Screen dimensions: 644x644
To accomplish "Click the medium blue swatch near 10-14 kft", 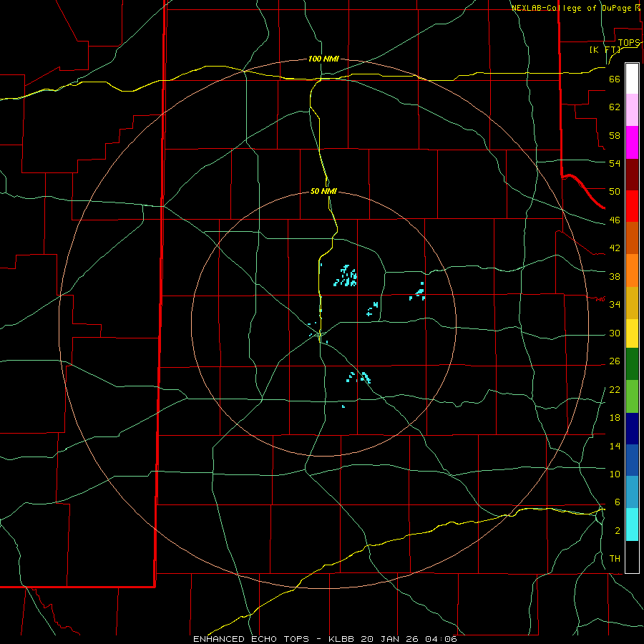I will click(x=632, y=460).
